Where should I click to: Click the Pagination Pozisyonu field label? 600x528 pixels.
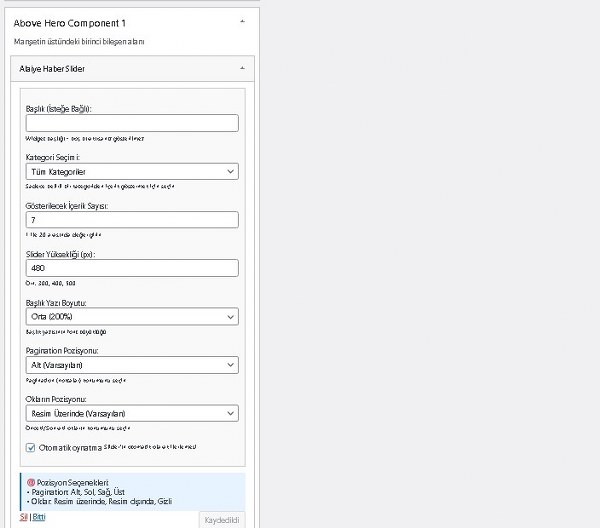(68, 350)
